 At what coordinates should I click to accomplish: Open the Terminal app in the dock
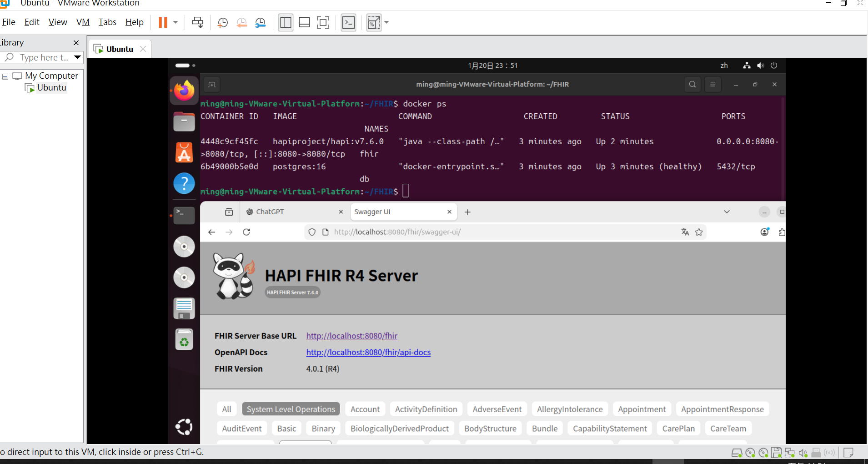click(184, 215)
